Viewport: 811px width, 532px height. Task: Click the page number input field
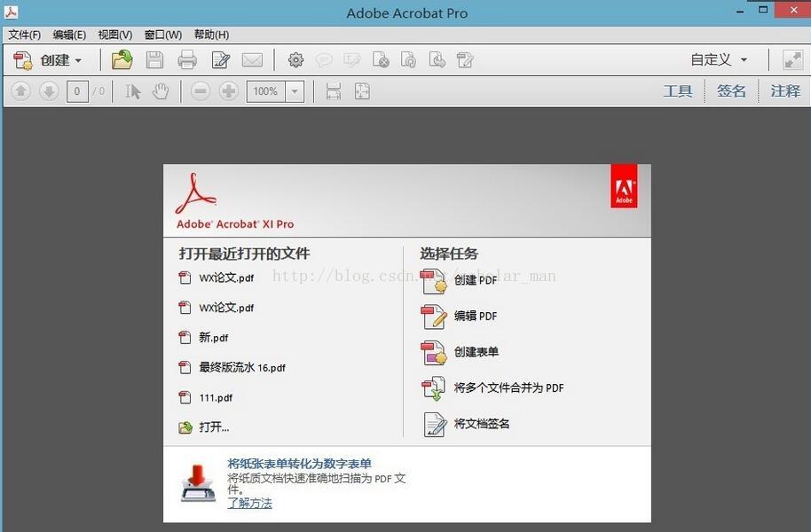click(x=77, y=91)
